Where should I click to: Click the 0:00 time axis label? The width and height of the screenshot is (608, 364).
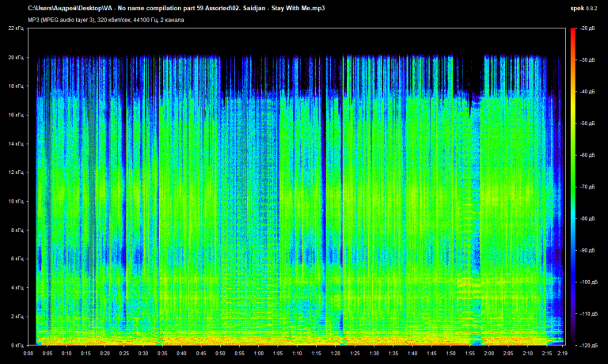(x=28, y=354)
